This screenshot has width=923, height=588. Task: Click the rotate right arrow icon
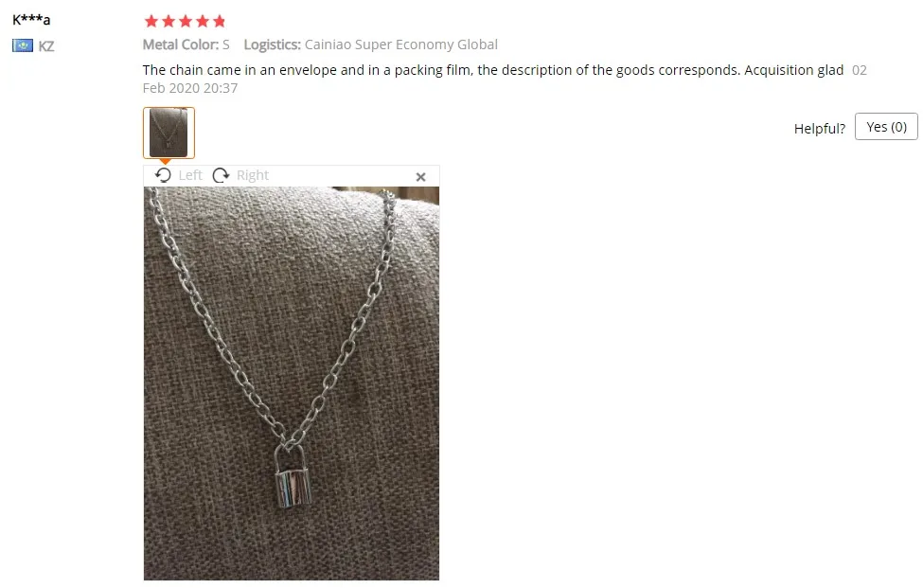click(x=221, y=175)
